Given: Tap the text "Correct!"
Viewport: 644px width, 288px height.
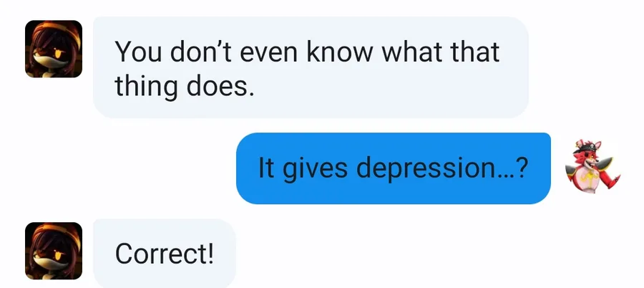Looking at the screenshot, I should coord(165,254).
